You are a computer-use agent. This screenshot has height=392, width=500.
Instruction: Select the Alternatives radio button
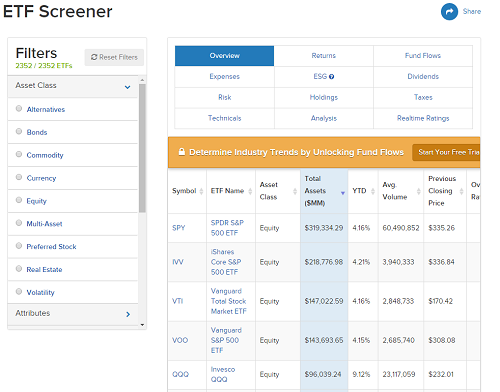(x=19, y=109)
